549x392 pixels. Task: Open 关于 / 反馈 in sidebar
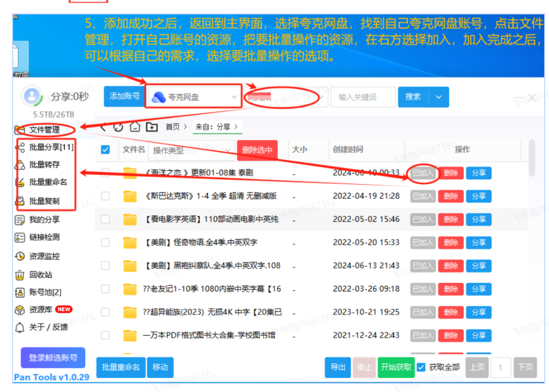click(48, 327)
